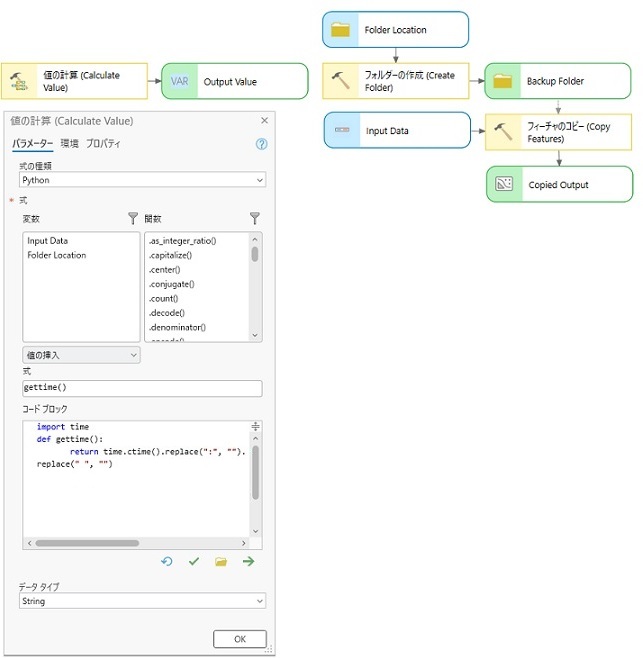Viewport: 643px width, 658px height.
Task: Click the reset code block icon
Action: pos(167,562)
